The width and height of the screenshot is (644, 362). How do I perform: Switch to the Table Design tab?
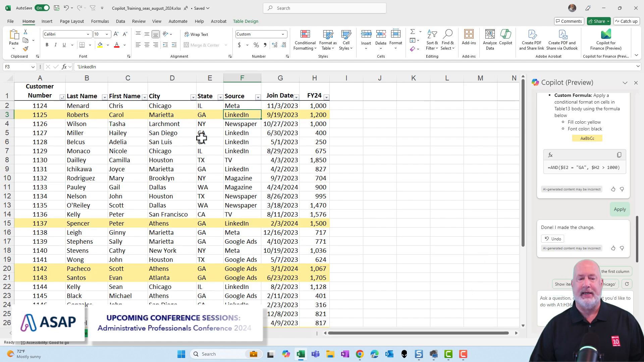(245, 21)
